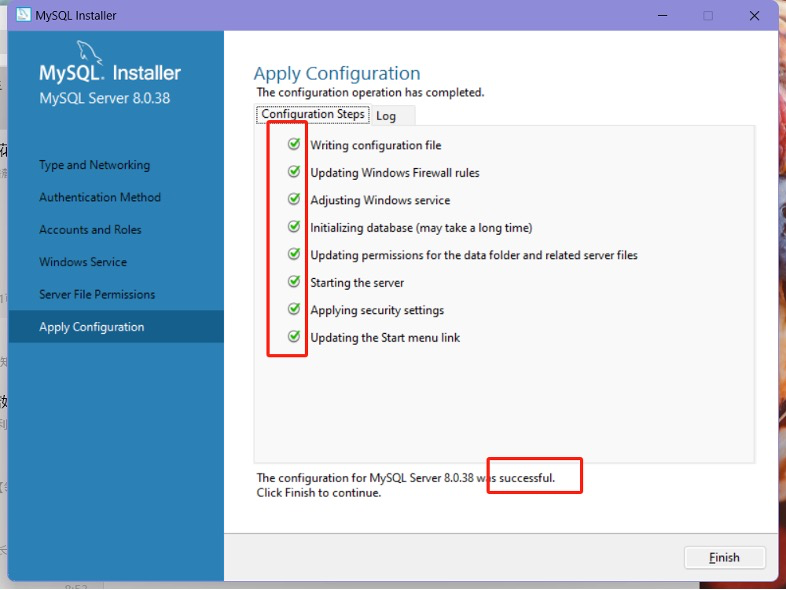Click the checkmark next to Starting the server
The image size is (786, 590).
(x=294, y=282)
